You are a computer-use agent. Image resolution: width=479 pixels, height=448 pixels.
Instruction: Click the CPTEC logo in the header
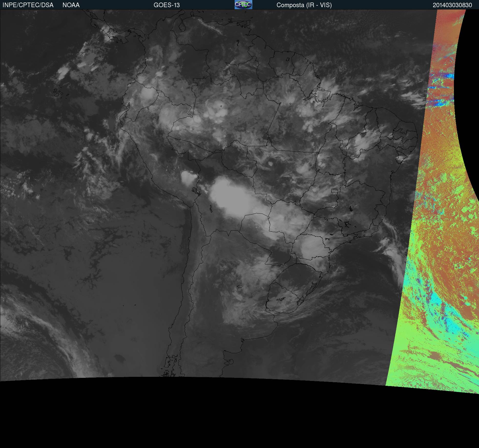point(243,5)
